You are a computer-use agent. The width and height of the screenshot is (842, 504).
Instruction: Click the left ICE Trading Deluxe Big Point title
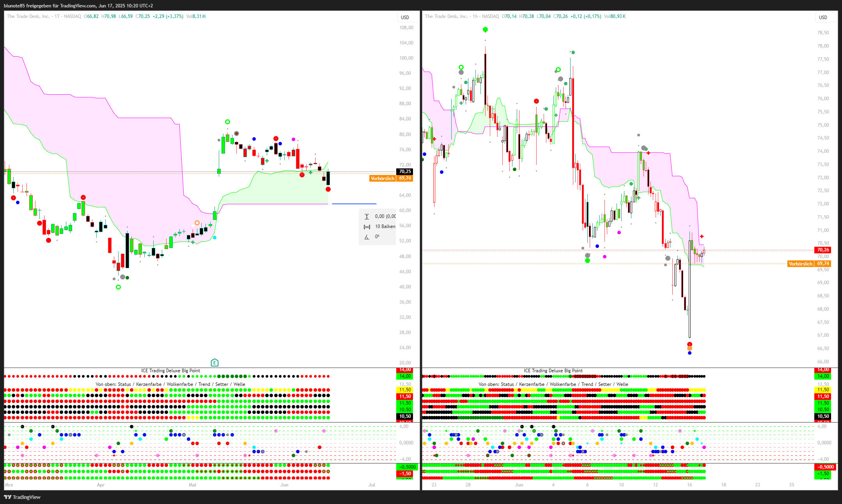tap(170, 371)
